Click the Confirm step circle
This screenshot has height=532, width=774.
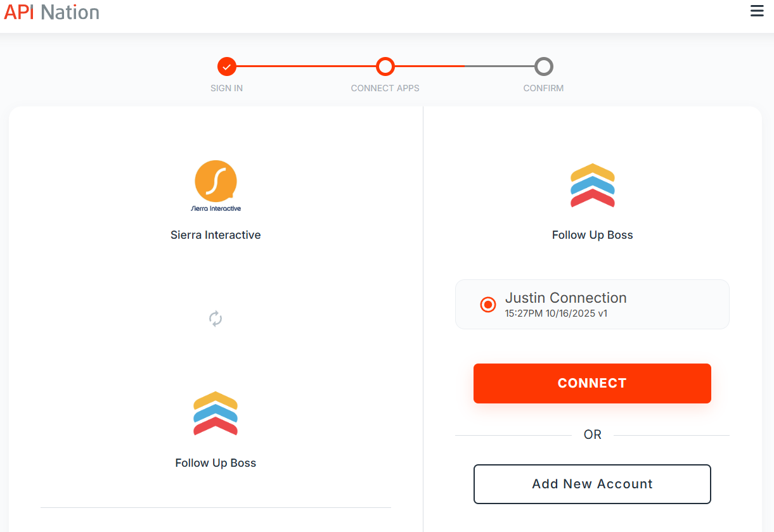click(543, 66)
